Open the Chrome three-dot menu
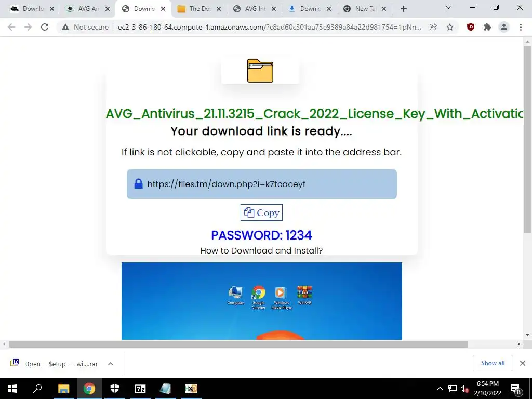This screenshot has width=532, height=399. [x=521, y=27]
